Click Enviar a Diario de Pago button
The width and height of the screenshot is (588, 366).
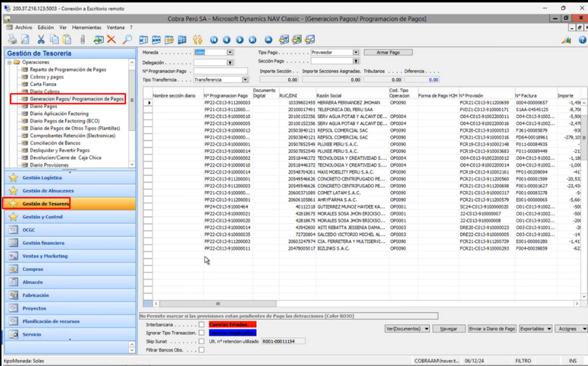pyautogui.click(x=492, y=329)
